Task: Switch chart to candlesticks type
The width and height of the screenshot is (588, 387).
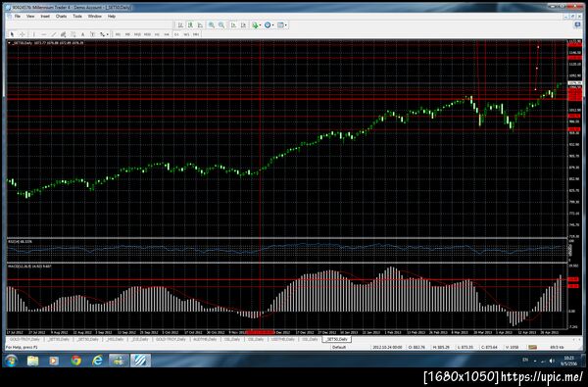Action: (x=190, y=25)
